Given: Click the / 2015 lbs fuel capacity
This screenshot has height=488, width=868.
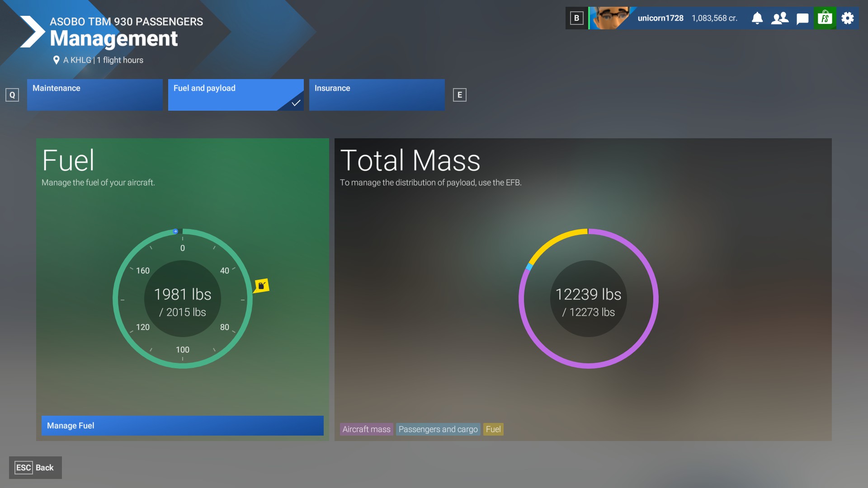Looking at the screenshot, I should tap(183, 312).
